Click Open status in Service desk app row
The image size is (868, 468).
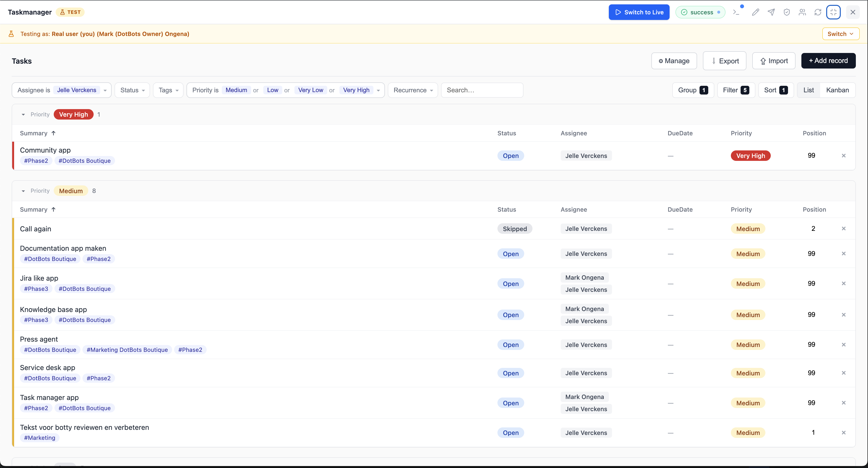[x=511, y=373]
